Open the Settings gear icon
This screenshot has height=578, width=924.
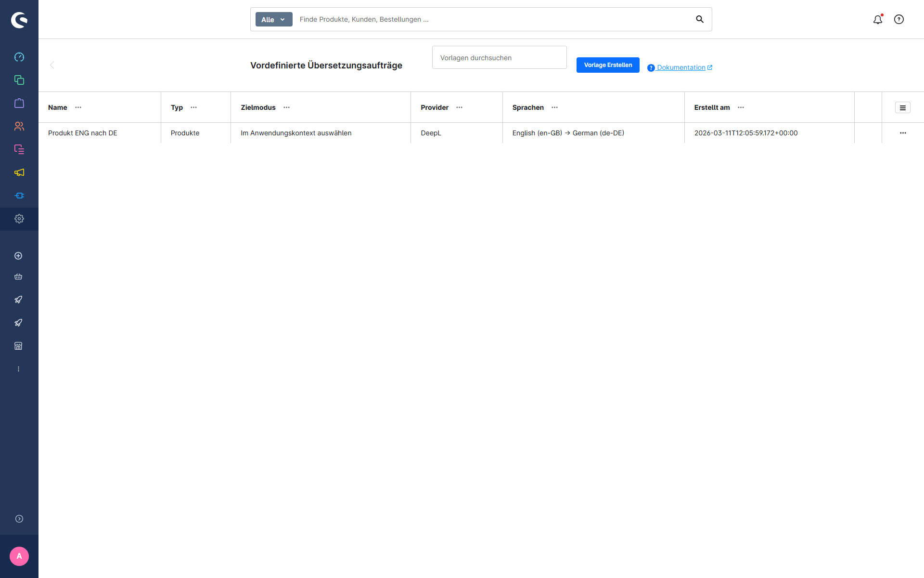tap(19, 219)
